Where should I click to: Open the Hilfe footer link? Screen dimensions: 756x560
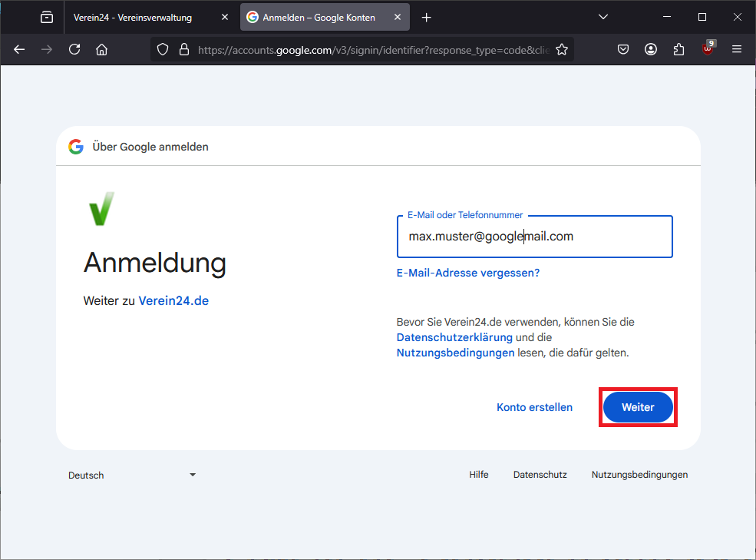479,475
